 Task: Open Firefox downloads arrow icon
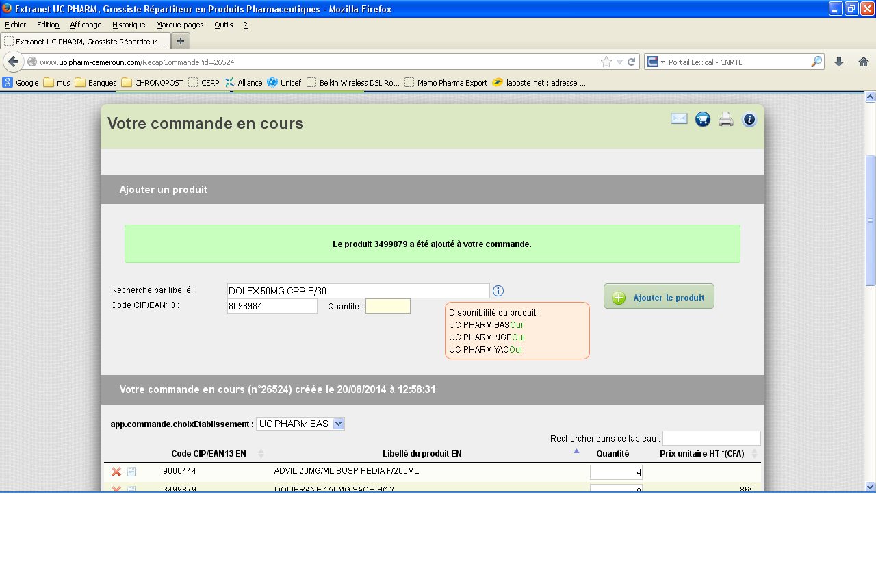click(839, 62)
